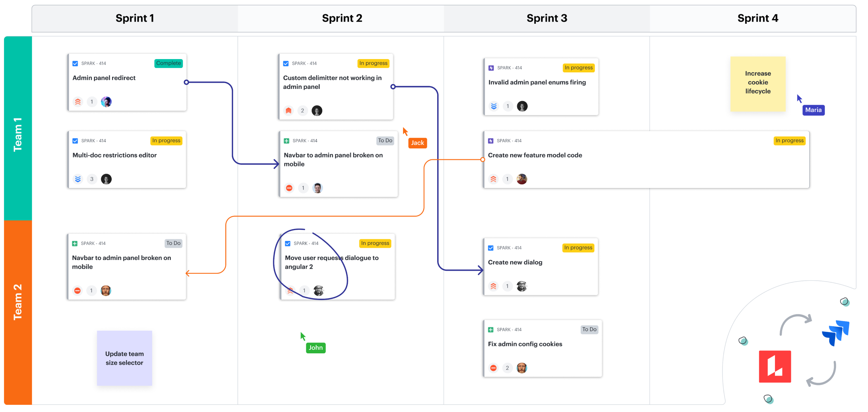Select the yellow Increase cookie lifecycle sticky note
The height and width of the screenshot is (412, 868).
tap(758, 84)
